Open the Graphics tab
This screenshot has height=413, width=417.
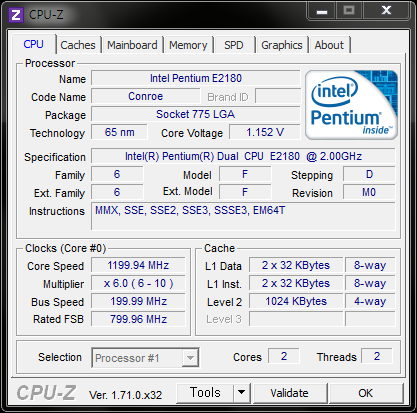pyautogui.click(x=282, y=45)
